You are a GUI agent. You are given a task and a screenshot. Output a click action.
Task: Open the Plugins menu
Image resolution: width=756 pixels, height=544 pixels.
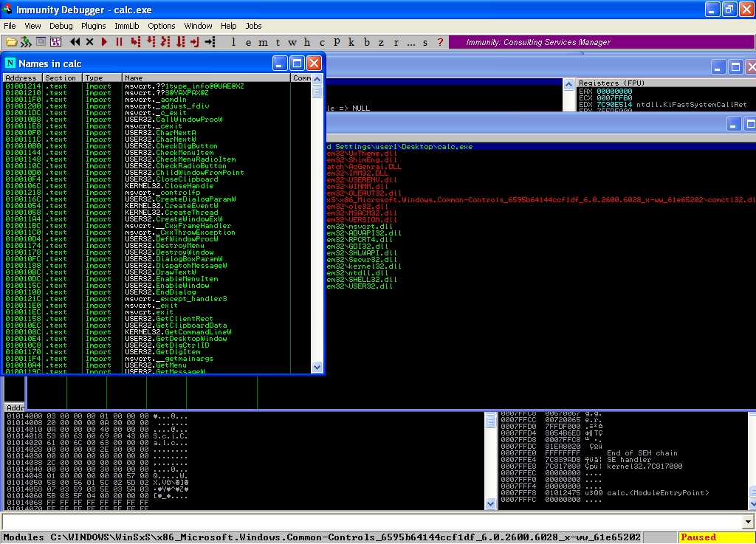tap(94, 26)
